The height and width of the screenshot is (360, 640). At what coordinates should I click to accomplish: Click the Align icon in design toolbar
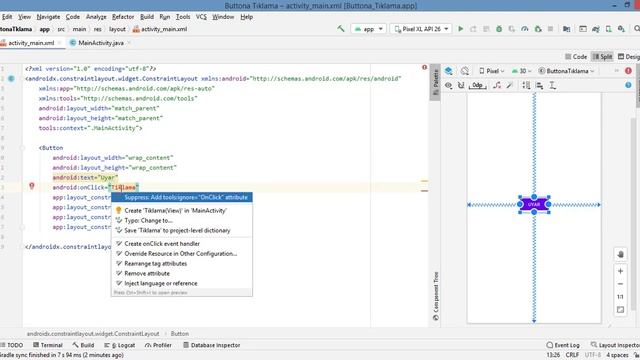(x=540, y=85)
